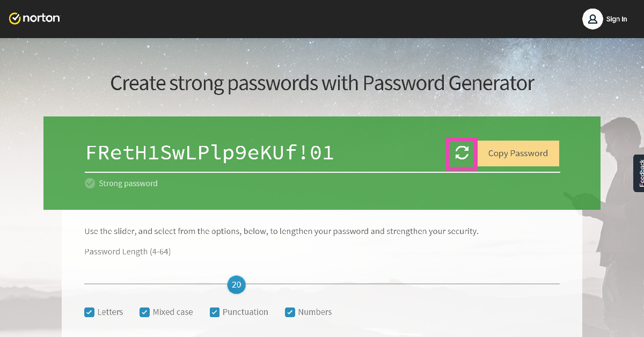
Task: Toggle the Punctuation checkbox off
Action: [215, 312]
